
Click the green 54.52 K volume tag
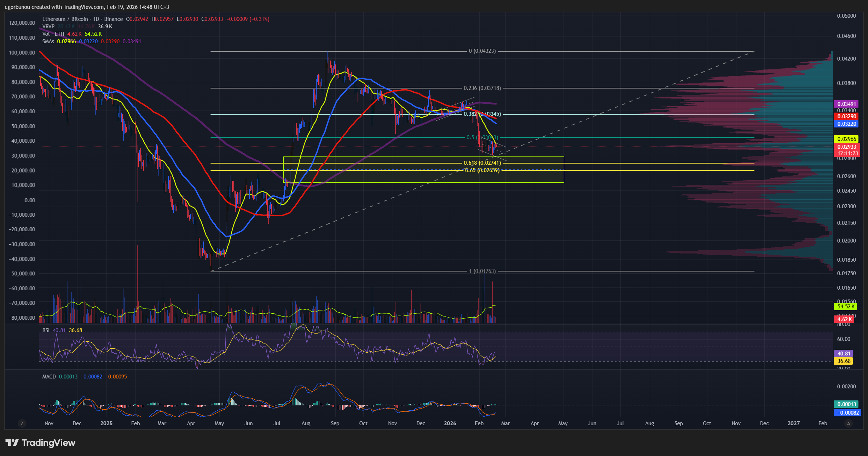[846, 307]
